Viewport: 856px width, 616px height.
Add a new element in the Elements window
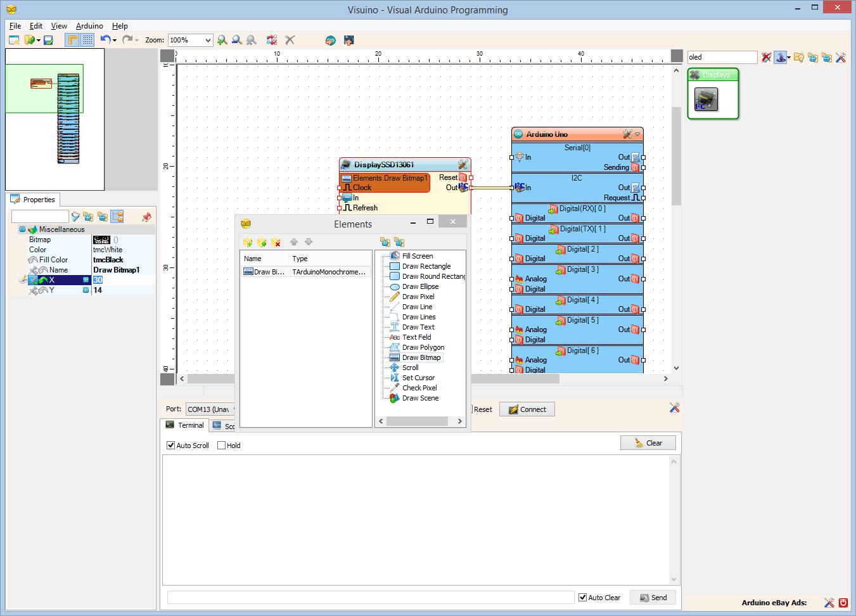pyautogui.click(x=248, y=242)
